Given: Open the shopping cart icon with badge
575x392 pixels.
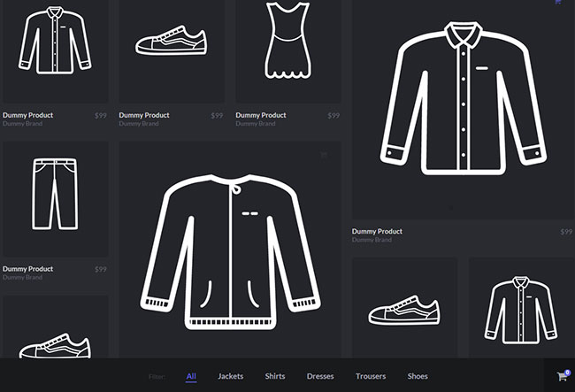Looking at the screenshot, I should click(x=562, y=376).
